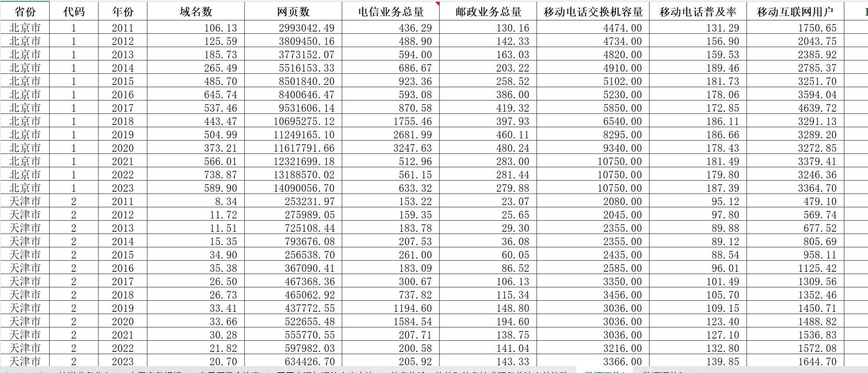The width and height of the screenshot is (868, 373).
Task: Select the 移动互联网用户 header cell
Action: coord(796,11)
